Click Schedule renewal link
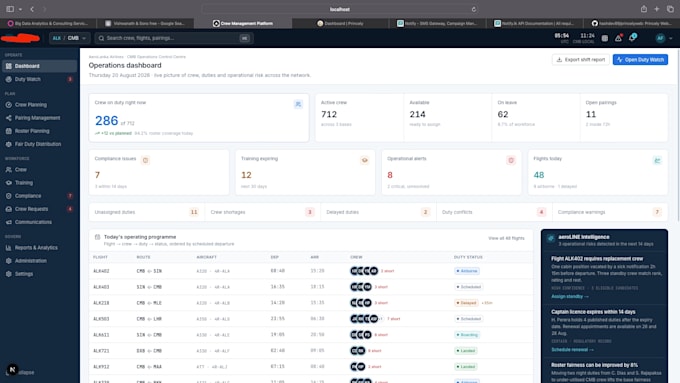The height and width of the screenshot is (383, 680). pyautogui.click(x=572, y=350)
